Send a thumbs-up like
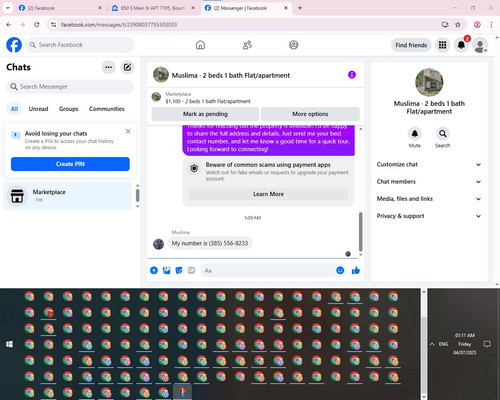This screenshot has height=400, width=500. coord(356,270)
